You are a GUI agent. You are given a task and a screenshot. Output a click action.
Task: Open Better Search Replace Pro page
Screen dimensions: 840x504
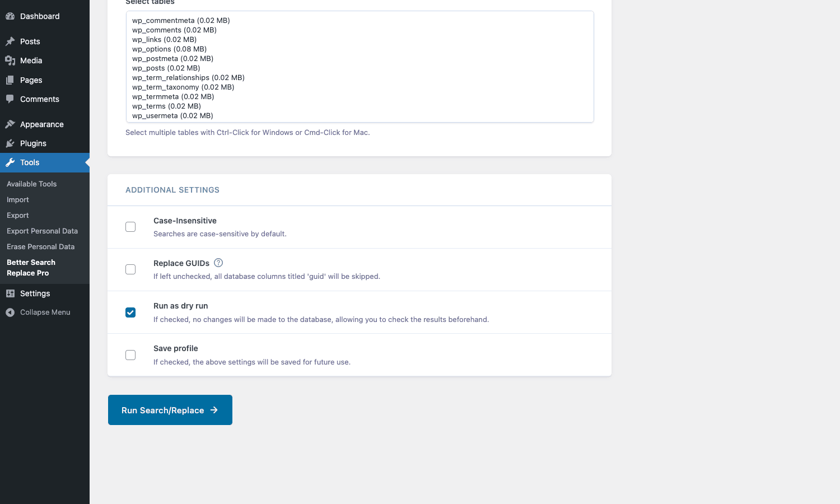31,268
